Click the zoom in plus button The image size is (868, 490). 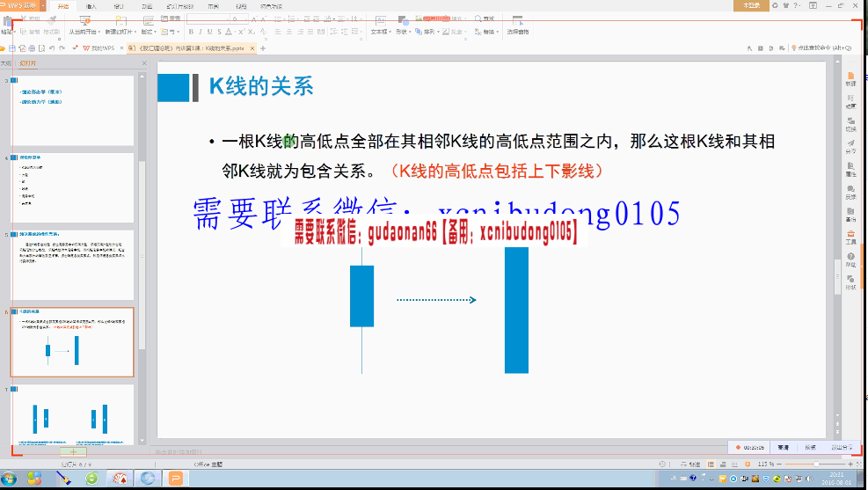point(850,464)
